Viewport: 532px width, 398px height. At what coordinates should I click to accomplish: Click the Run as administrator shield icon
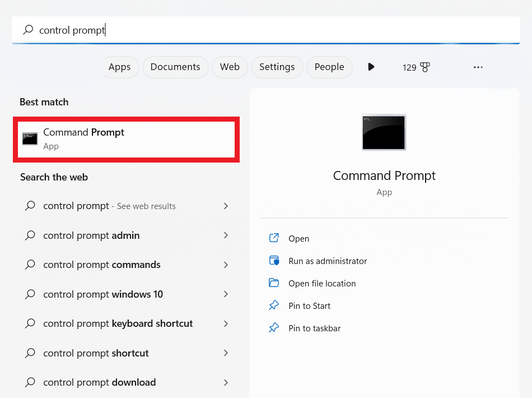(274, 261)
